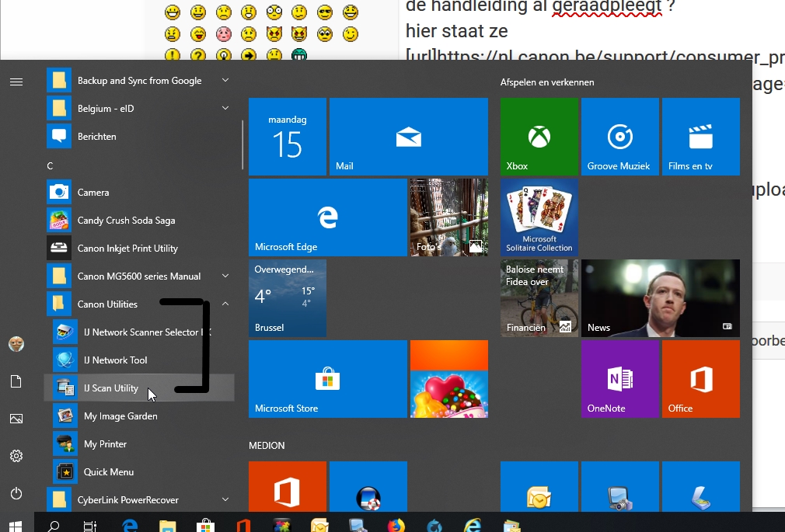
Task: Open Settings gear in Start sidebar
Action: (x=16, y=456)
